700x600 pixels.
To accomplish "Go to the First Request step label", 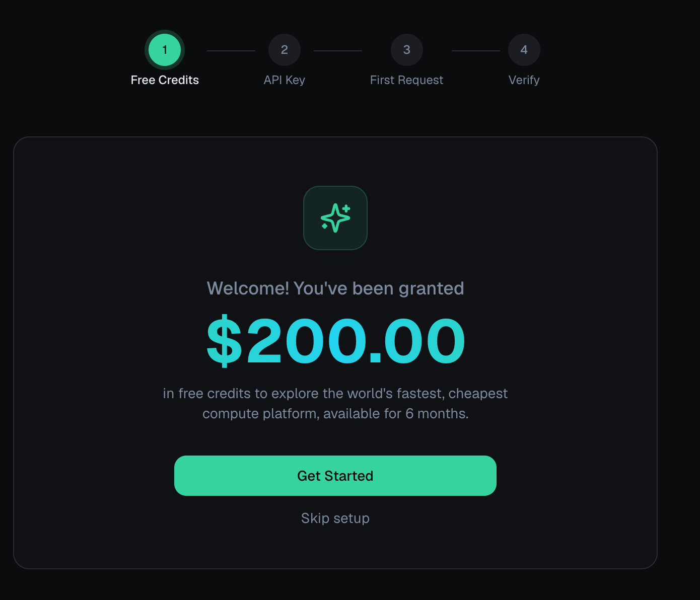I will coord(407,80).
